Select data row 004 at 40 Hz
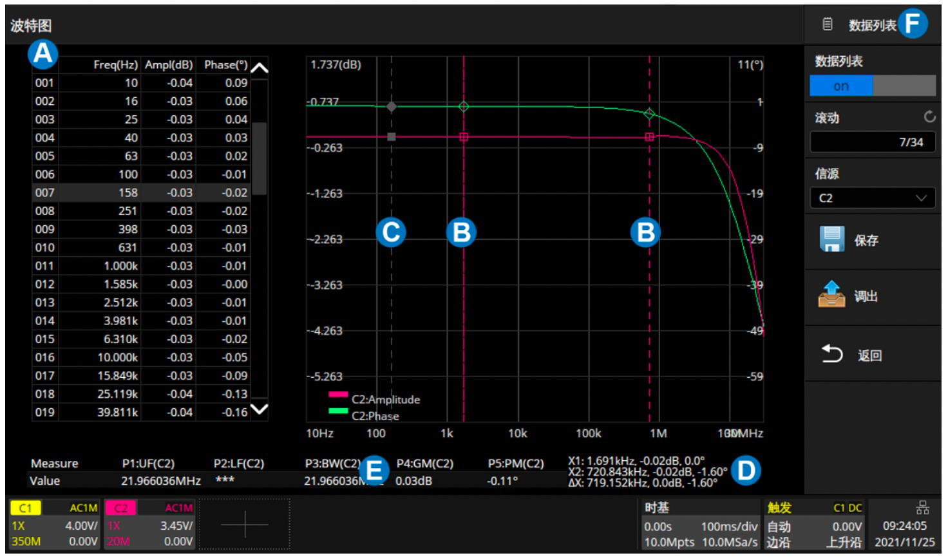The image size is (948, 560). [x=141, y=138]
